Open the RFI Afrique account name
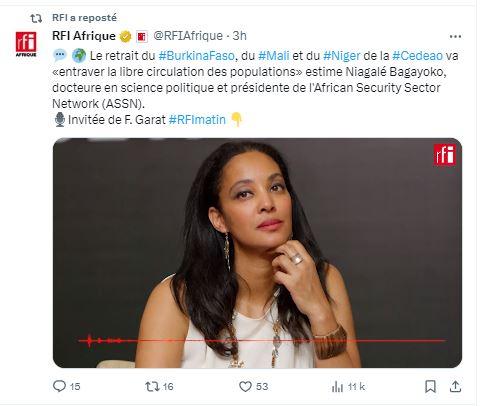Viewport: 488px width, 406px height. pyautogui.click(x=84, y=36)
